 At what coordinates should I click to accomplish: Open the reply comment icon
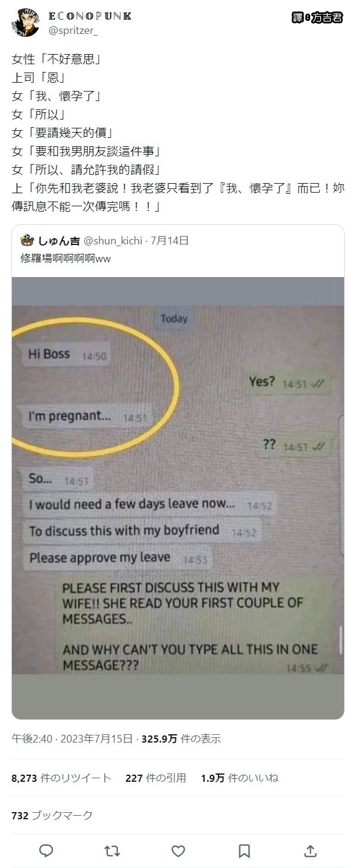[46, 851]
